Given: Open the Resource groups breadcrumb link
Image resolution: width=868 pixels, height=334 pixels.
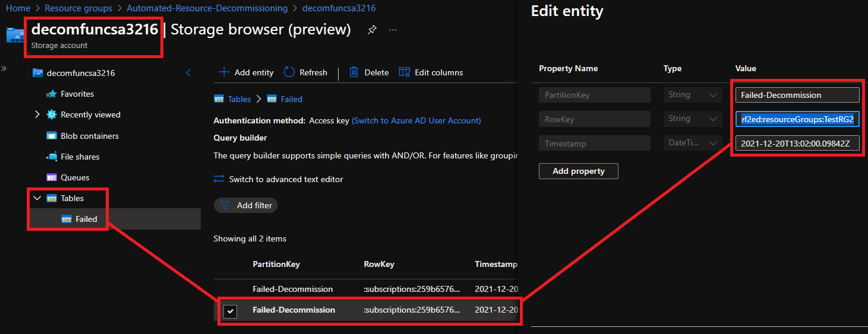Looking at the screenshot, I should (x=78, y=8).
